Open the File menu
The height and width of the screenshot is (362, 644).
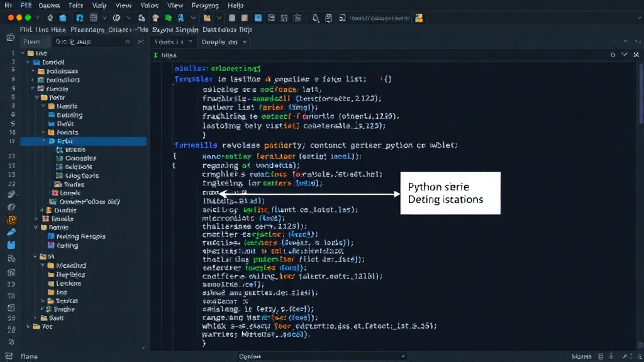[26, 5]
